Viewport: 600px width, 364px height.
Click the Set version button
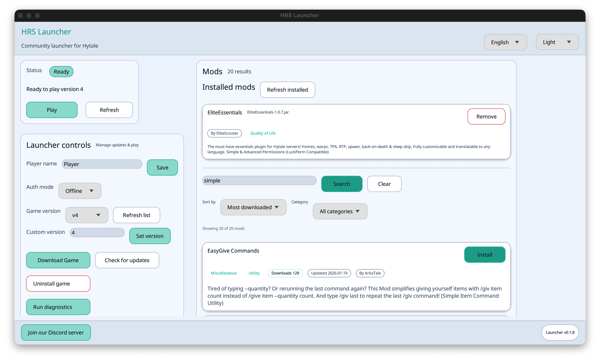tap(149, 236)
